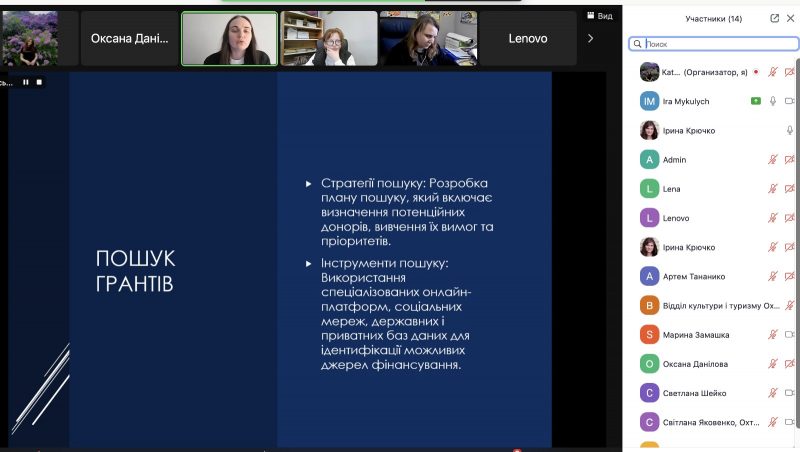The width and height of the screenshot is (800, 452).
Task: Click Оксана Данілова's muted microphone icon
Action: pos(773,364)
